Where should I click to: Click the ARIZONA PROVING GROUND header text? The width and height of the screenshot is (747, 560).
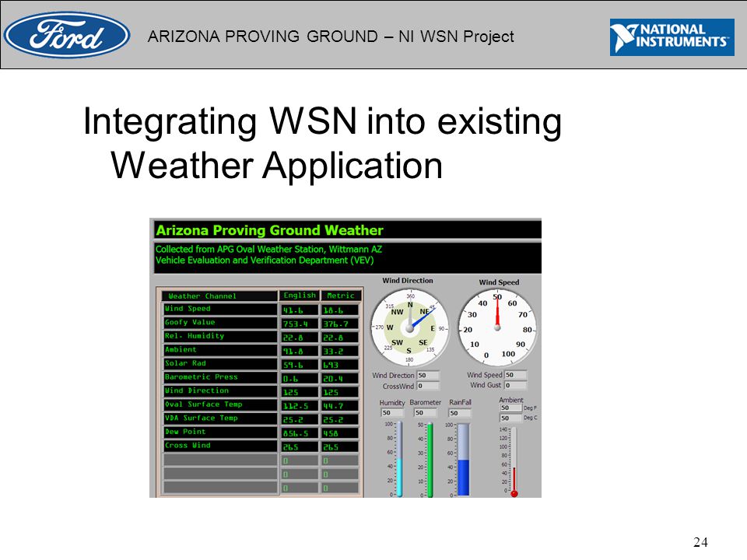331,37
